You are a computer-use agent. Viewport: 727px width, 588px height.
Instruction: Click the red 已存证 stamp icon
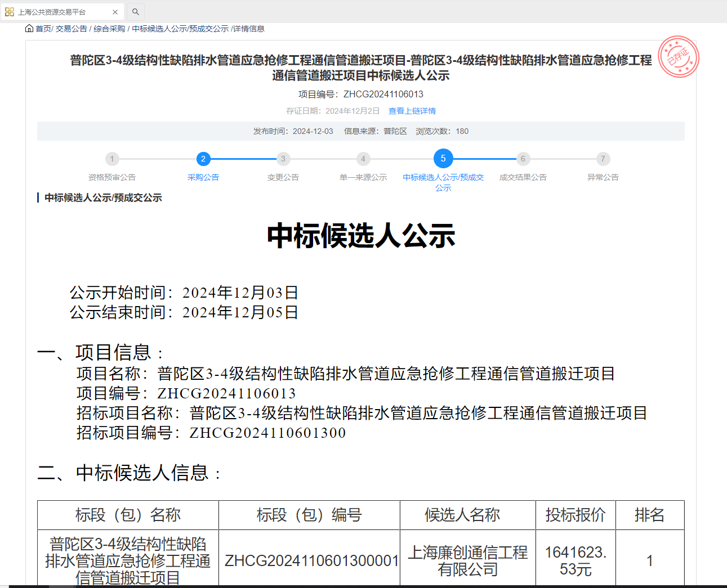(x=679, y=57)
